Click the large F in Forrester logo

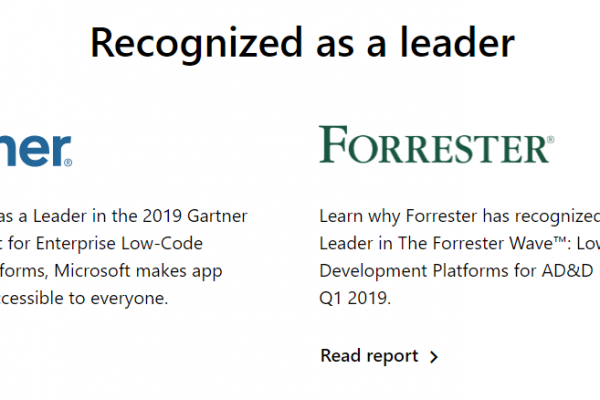332,145
